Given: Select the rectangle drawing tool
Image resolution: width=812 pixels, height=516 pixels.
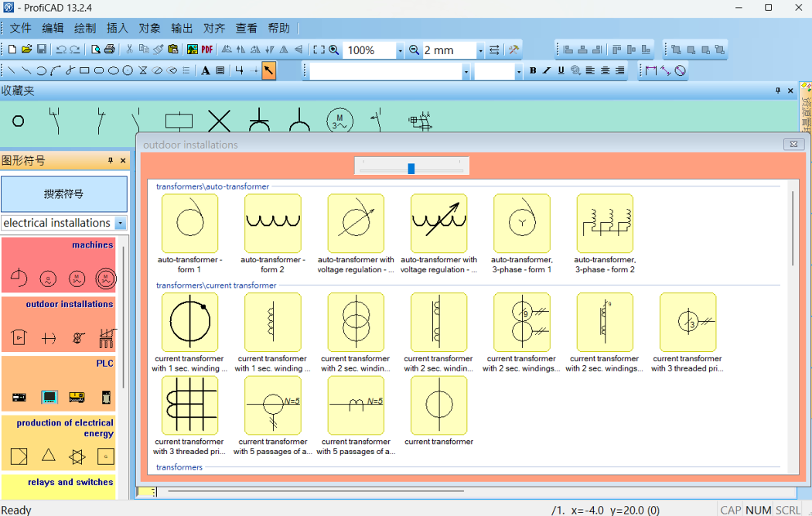Looking at the screenshot, I should click(x=84, y=71).
